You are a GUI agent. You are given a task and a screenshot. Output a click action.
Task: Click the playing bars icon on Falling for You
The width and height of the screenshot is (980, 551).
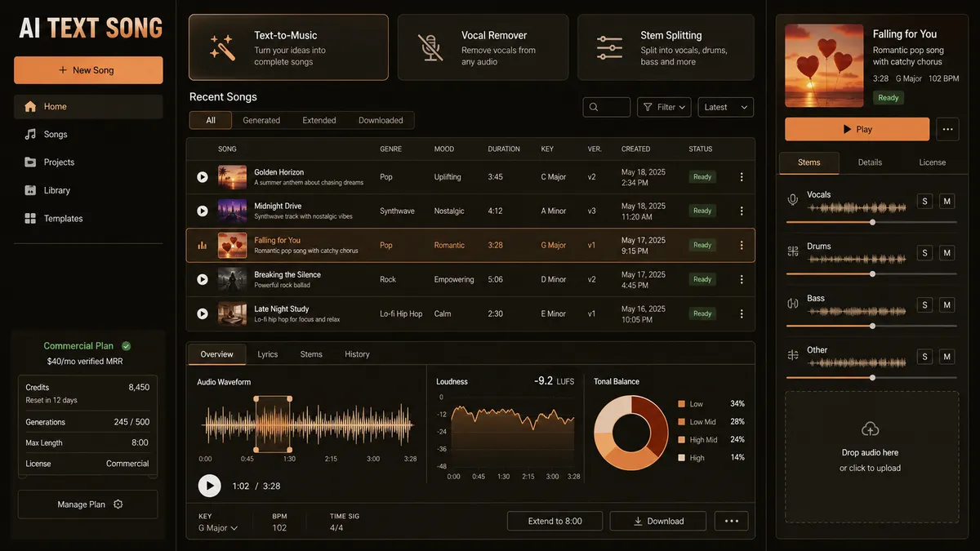click(x=203, y=245)
